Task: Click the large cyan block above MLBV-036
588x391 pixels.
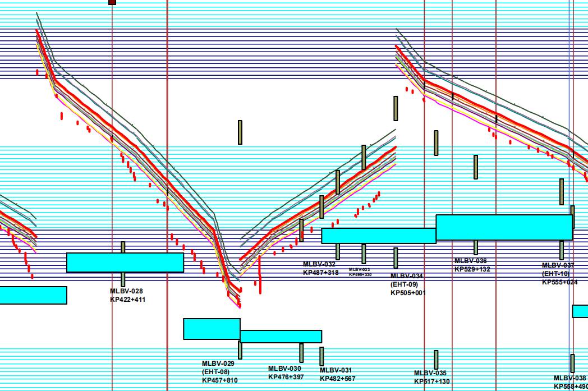Action: [504, 227]
